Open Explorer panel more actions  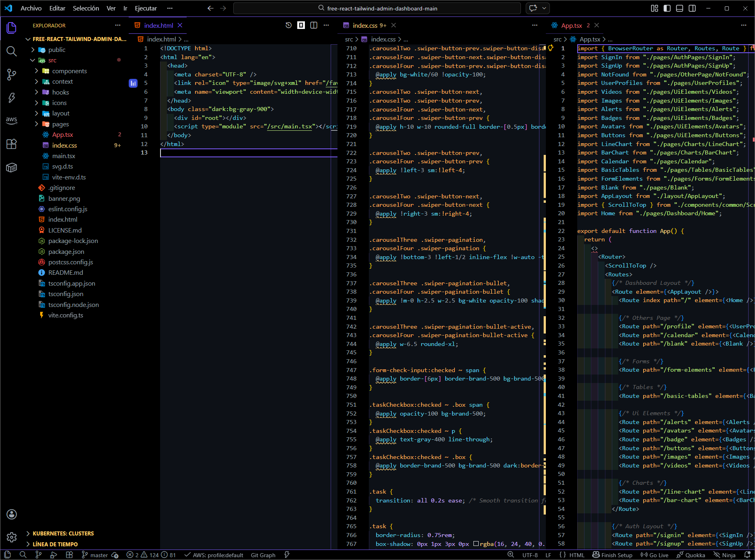(117, 25)
